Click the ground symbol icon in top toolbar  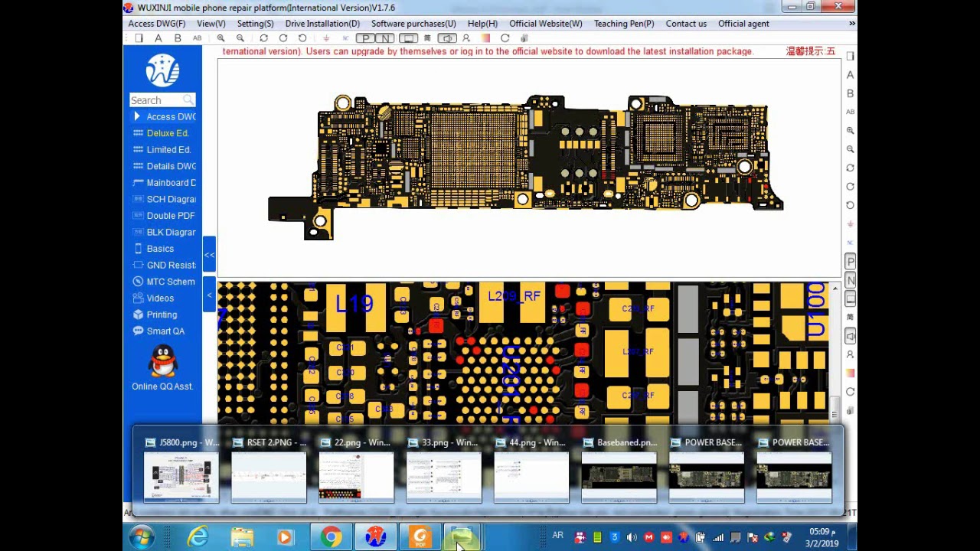click(326, 38)
